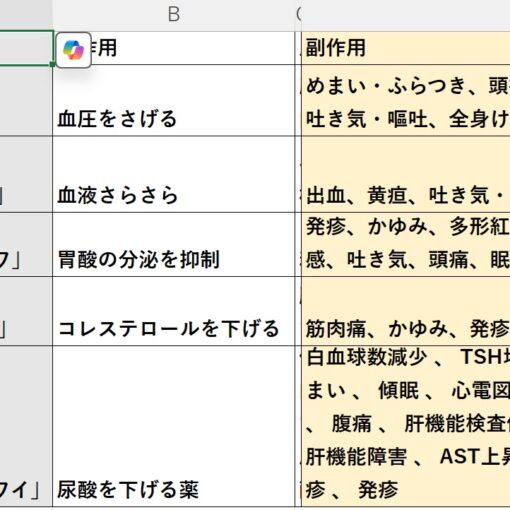Click the green-bordered active cell in column A
Image resolution: width=510 pixels, height=510 pixels.
coord(26,48)
